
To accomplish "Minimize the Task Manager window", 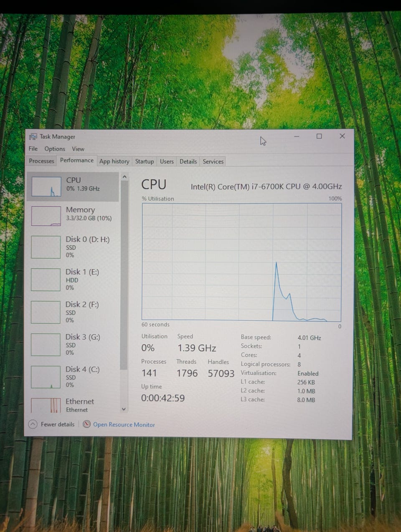I will [x=297, y=136].
